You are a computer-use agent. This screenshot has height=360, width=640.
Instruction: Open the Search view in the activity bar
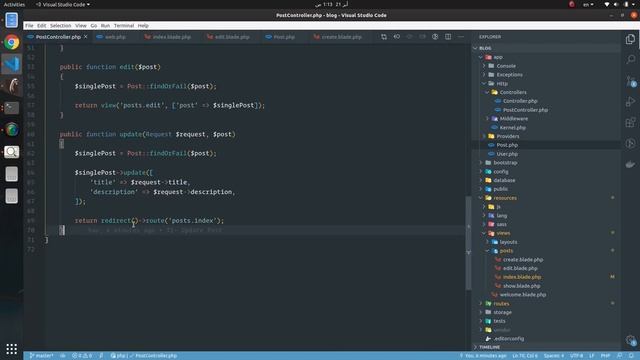point(630,60)
